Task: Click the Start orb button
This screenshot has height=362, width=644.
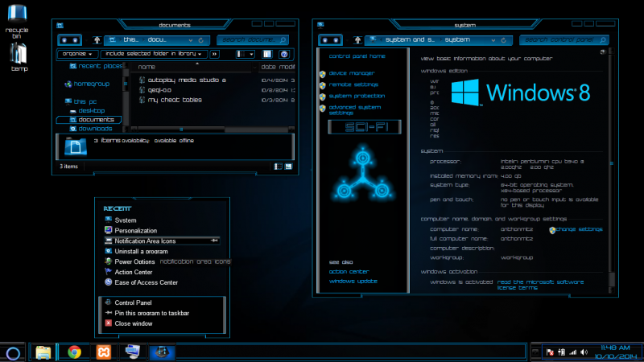Action: pos(13,352)
